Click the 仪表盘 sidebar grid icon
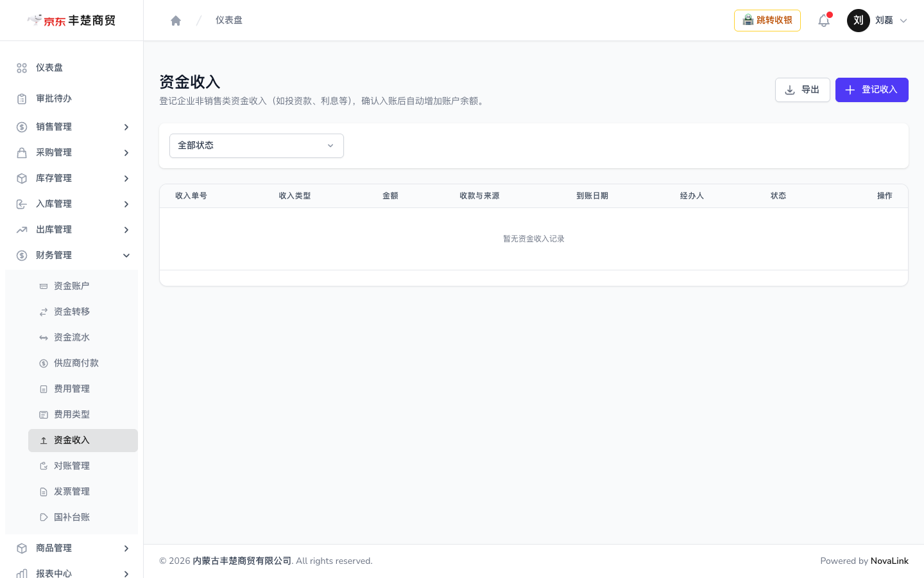The height and width of the screenshot is (578, 924). pyautogui.click(x=22, y=68)
